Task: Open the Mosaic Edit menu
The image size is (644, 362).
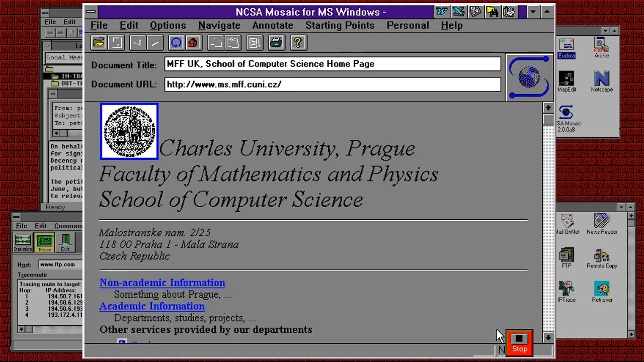Action: (x=129, y=25)
